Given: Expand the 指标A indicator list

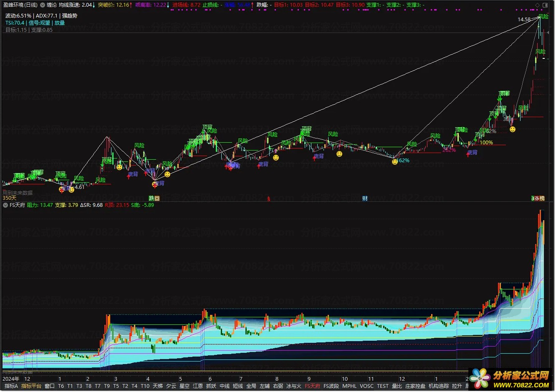Looking at the screenshot, I should (x=11, y=386).
